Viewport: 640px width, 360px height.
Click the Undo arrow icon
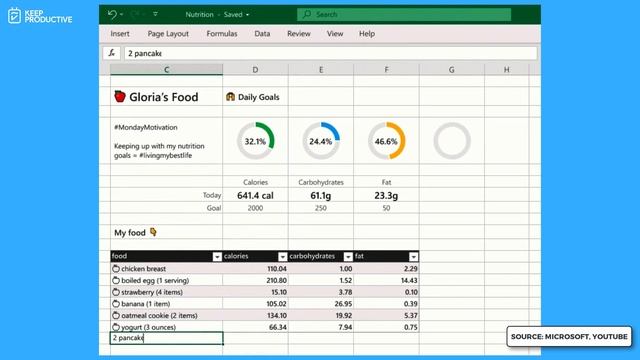pyautogui.click(x=112, y=15)
